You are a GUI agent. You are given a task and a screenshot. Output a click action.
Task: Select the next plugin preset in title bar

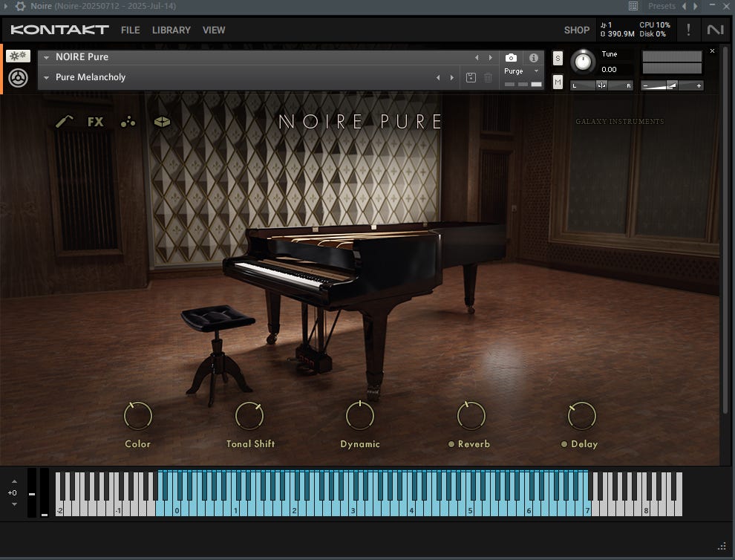click(x=695, y=6)
